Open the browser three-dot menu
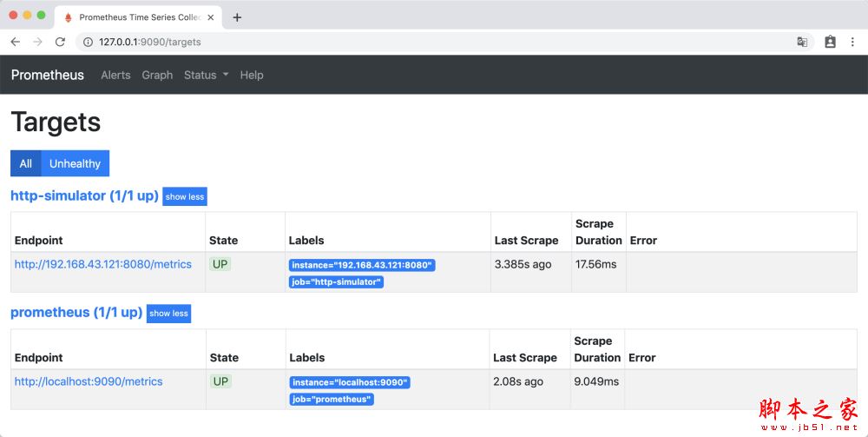 [854, 42]
